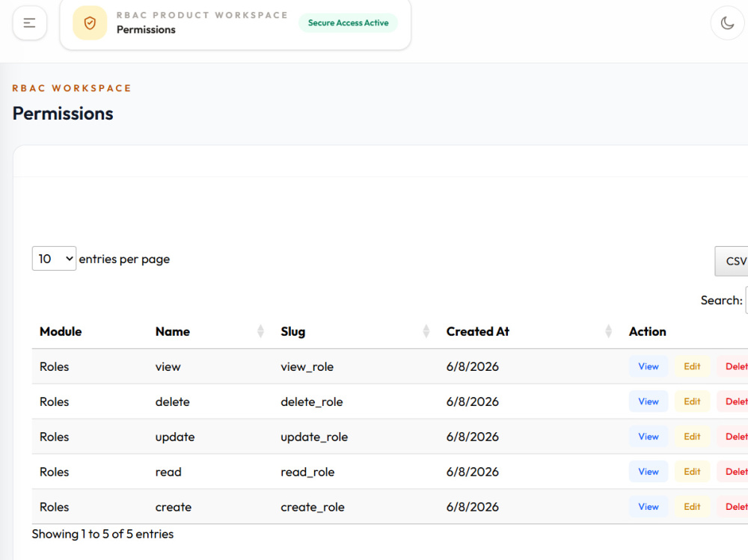Export table using CSV button

[x=732, y=261]
